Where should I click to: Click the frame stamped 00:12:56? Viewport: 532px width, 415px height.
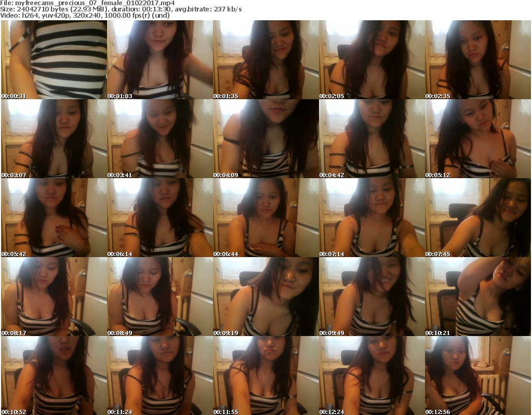(x=478, y=376)
